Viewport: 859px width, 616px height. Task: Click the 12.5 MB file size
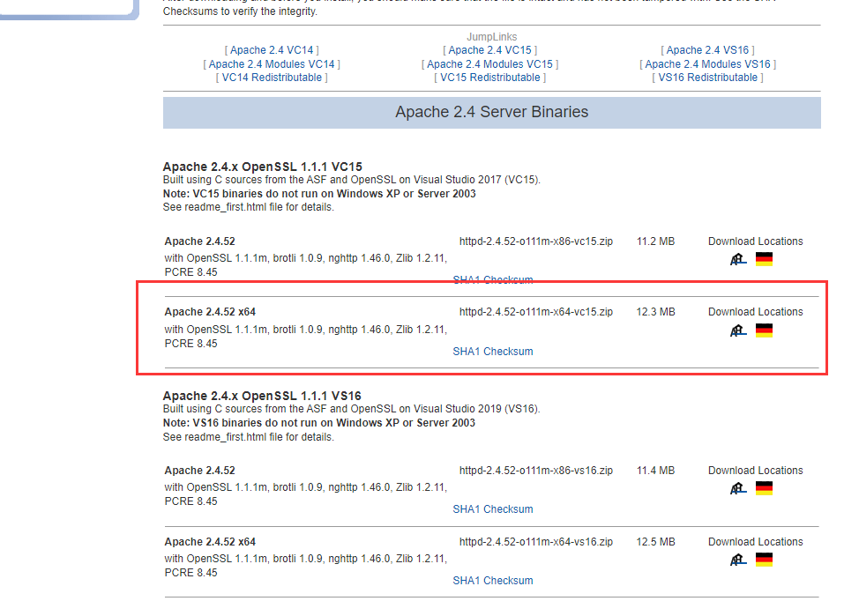(x=656, y=541)
